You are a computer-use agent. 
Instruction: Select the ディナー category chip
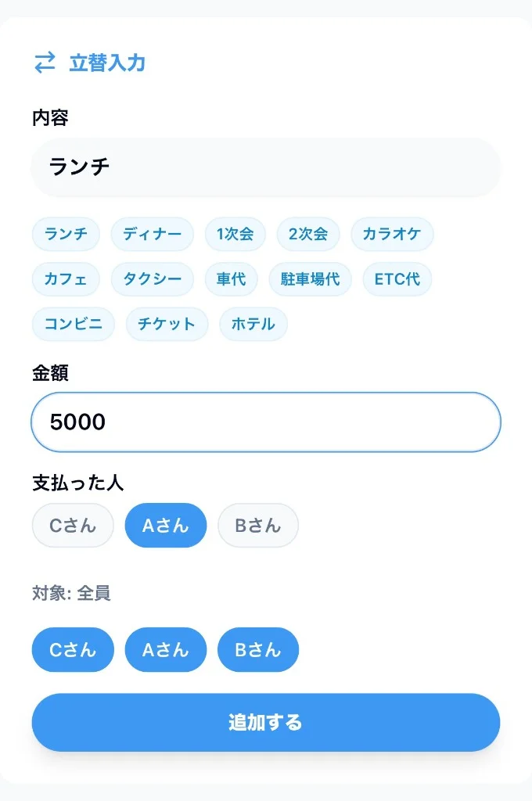point(153,234)
